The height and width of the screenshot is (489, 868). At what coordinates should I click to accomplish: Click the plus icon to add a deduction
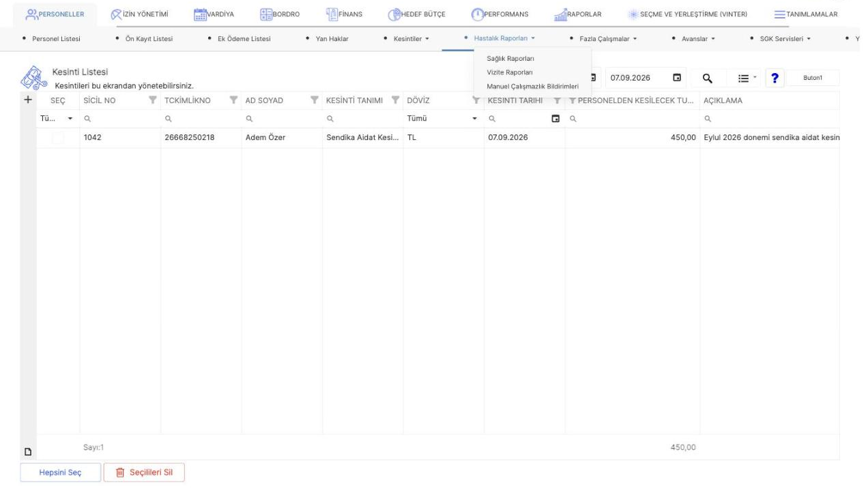(27, 100)
